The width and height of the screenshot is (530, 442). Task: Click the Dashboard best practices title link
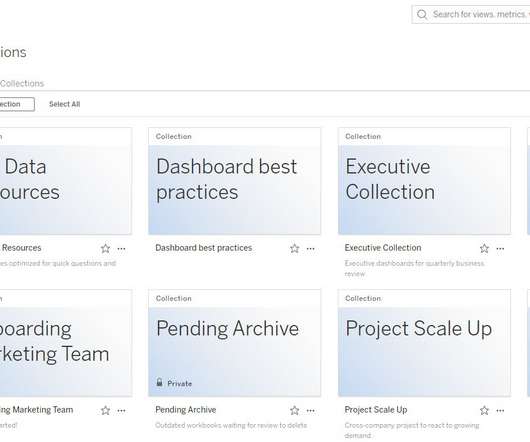click(204, 248)
